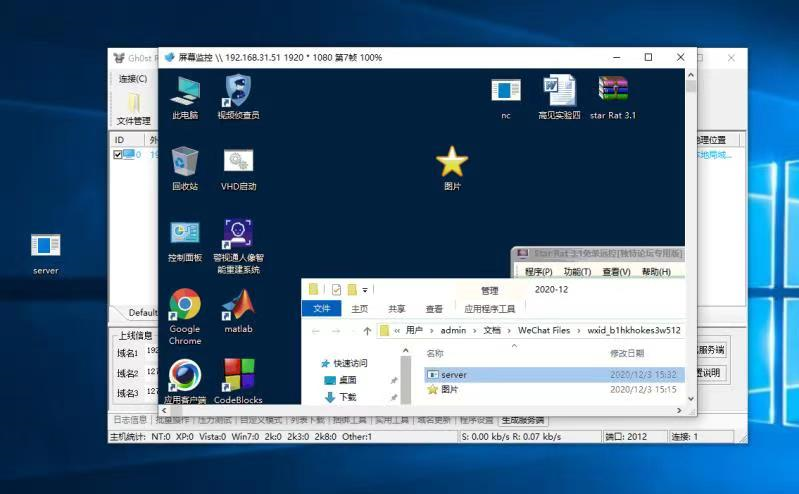The height and width of the screenshot is (494, 799).
Task: Sort by the 修改日期 column header
Action: tap(627, 353)
